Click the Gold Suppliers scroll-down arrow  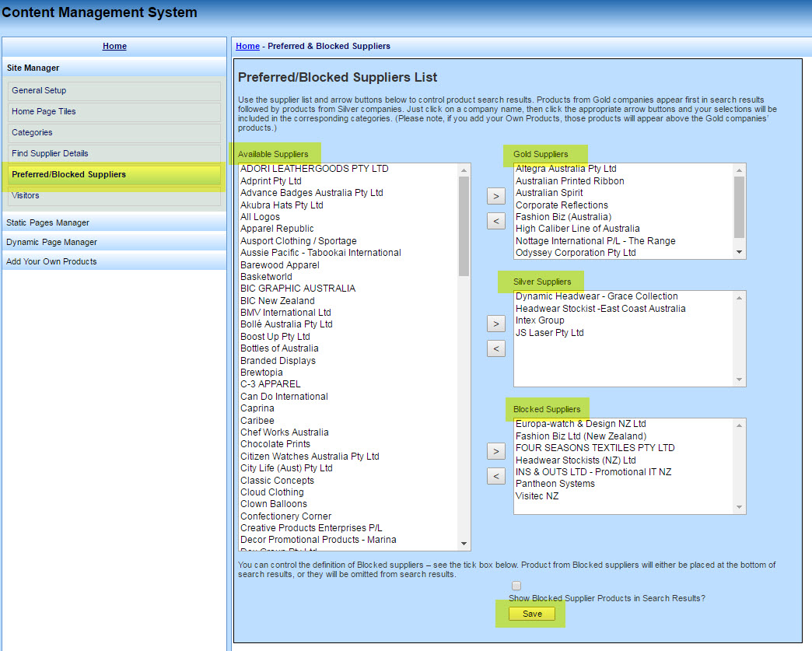point(739,252)
